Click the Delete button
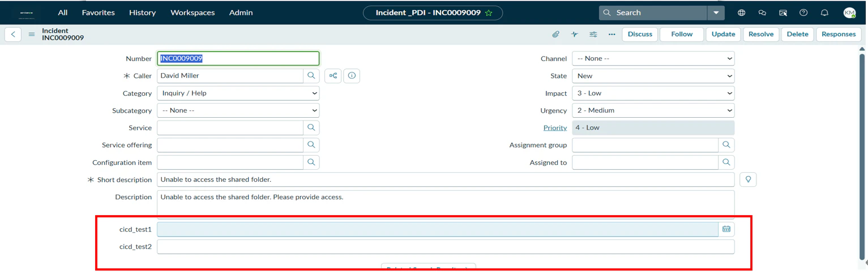 coord(797,34)
